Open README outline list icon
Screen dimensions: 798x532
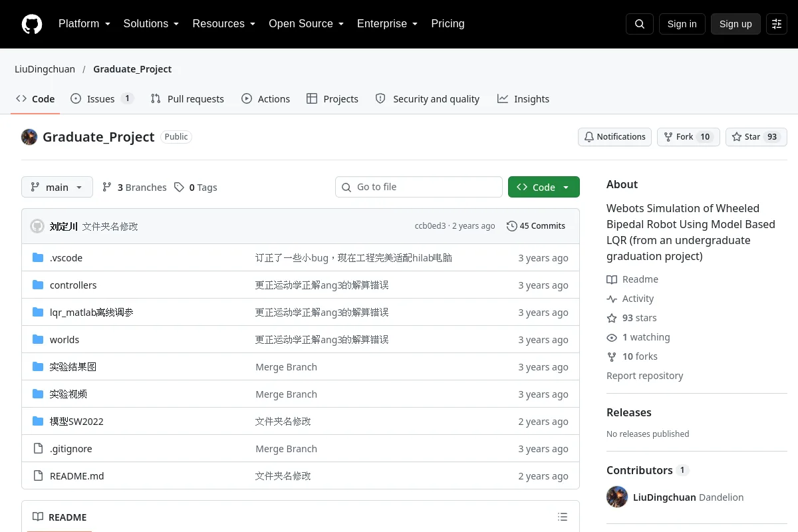pos(563,517)
